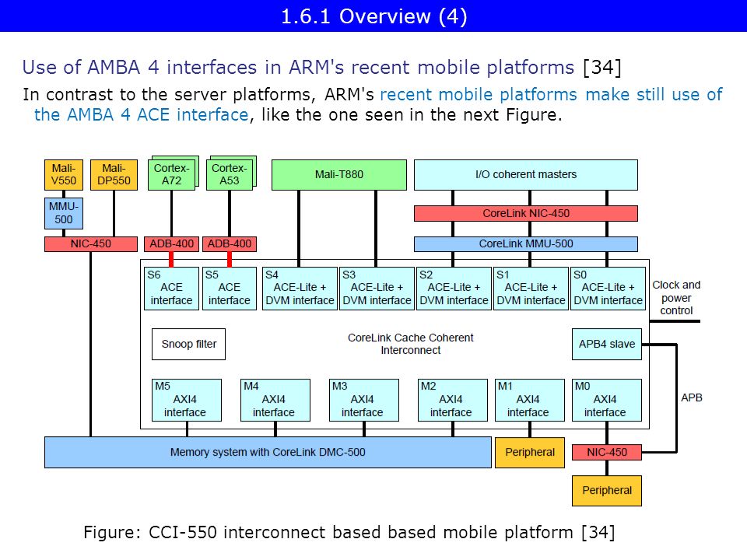Click the 'CoreLink Cache Coherent Interconnect' label
This screenshot has height=560, width=747.
click(x=410, y=344)
